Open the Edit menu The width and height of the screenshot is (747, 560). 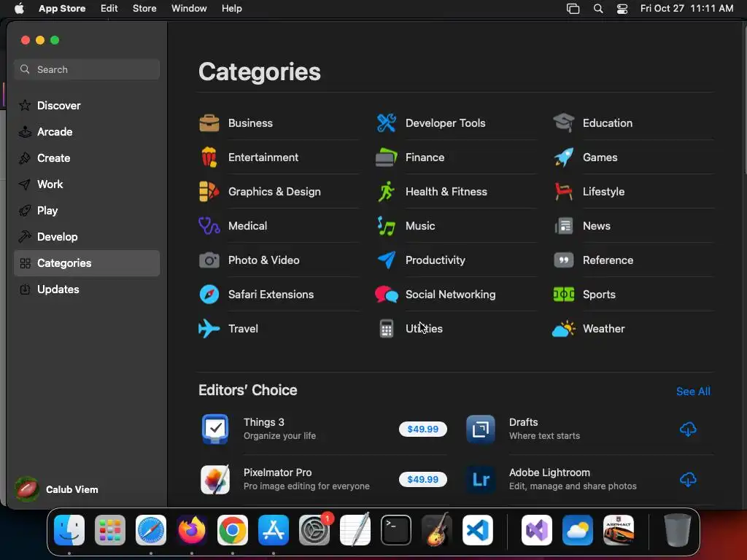point(109,8)
